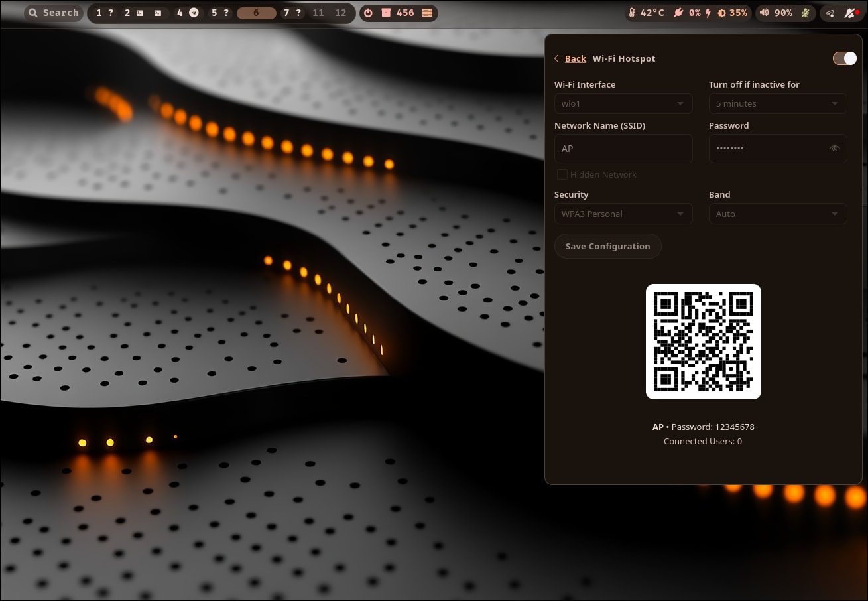Viewport: 868px width, 601px height.
Task: Switch to workspace 4 with Telegram
Action: click(x=188, y=13)
